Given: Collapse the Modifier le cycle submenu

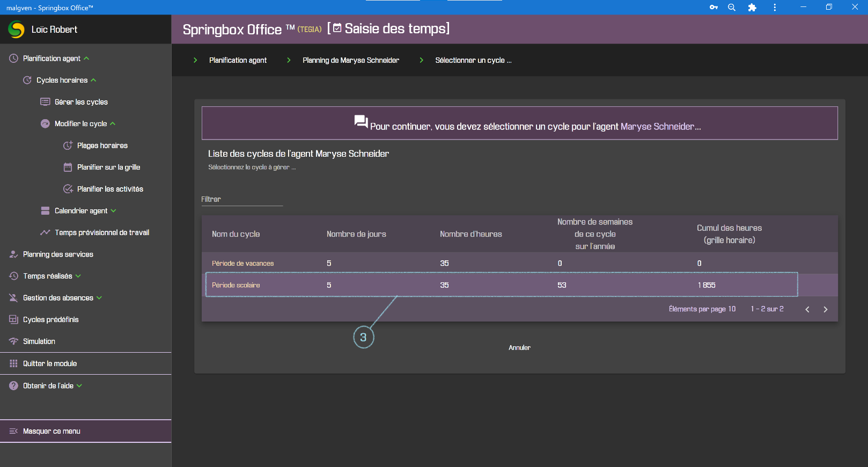Looking at the screenshot, I should (113, 123).
